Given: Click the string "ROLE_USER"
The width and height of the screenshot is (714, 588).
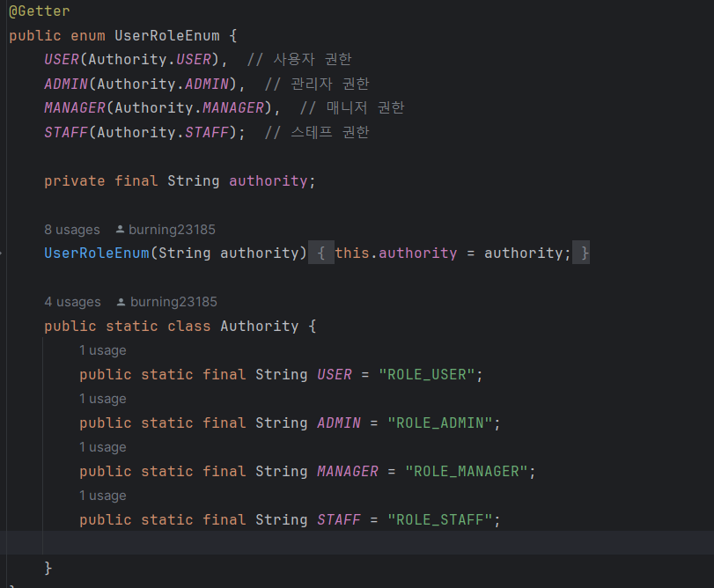Looking at the screenshot, I should [x=427, y=375].
